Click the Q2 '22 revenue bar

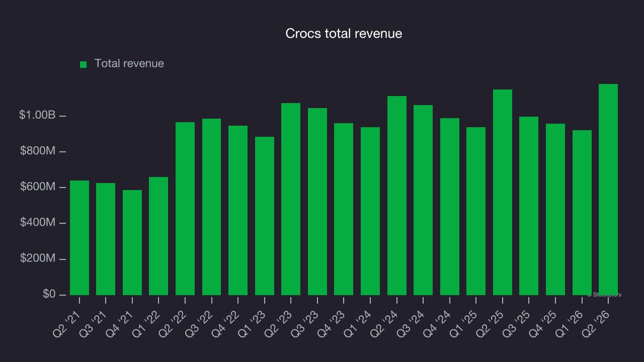coord(185,209)
